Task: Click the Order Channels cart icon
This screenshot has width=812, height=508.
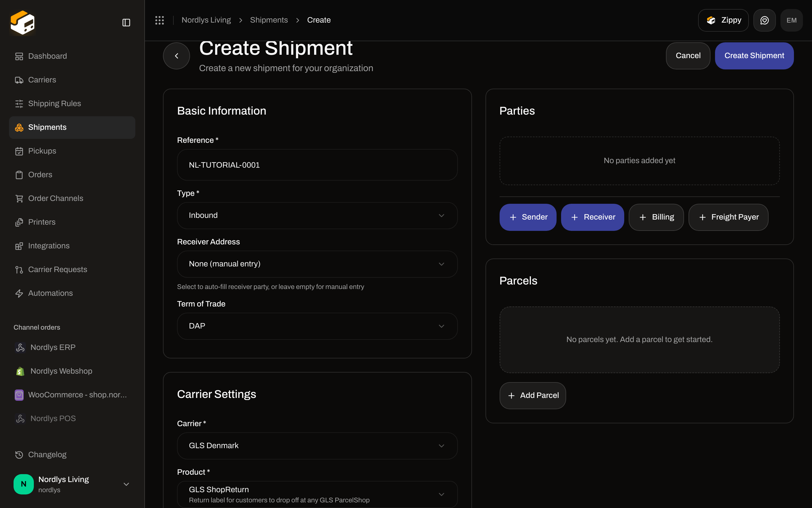Action: coord(19,199)
